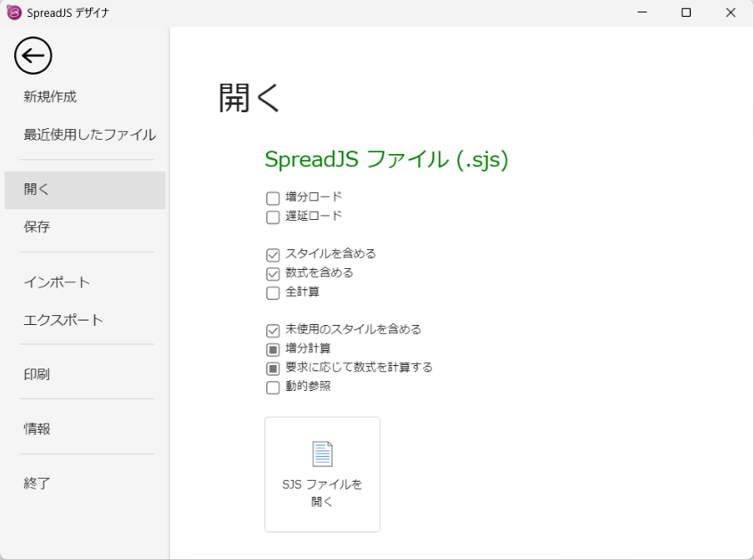
Task: Enable the 増分ロード checkbox
Action: (x=272, y=198)
